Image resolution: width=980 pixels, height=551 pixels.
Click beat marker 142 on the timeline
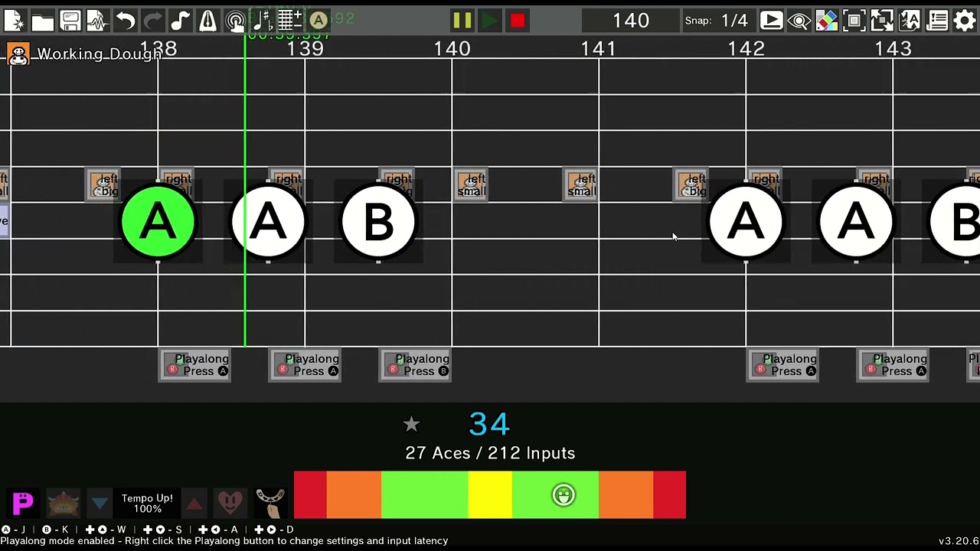coord(746,49)
